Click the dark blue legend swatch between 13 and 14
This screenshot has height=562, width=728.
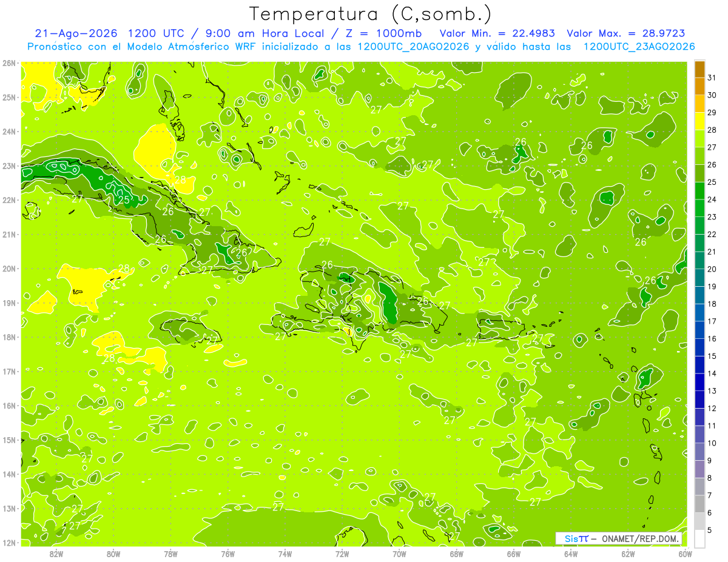(x=699, y=382)
